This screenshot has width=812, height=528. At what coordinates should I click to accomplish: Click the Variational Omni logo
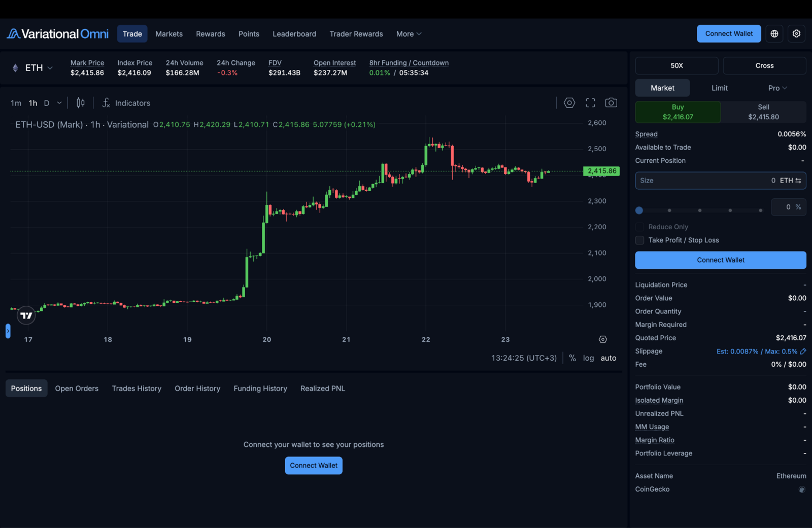tap(57, 34)
